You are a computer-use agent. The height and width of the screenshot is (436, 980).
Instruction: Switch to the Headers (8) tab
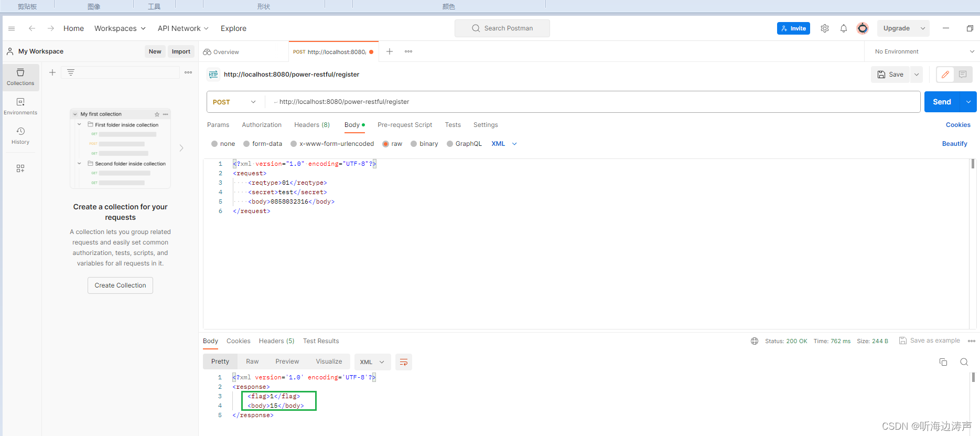312,125
